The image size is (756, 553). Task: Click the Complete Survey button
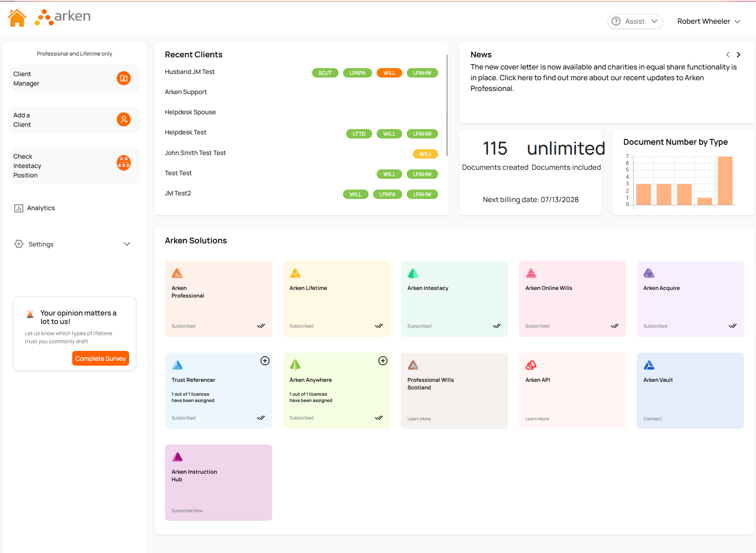click(100, 359)
